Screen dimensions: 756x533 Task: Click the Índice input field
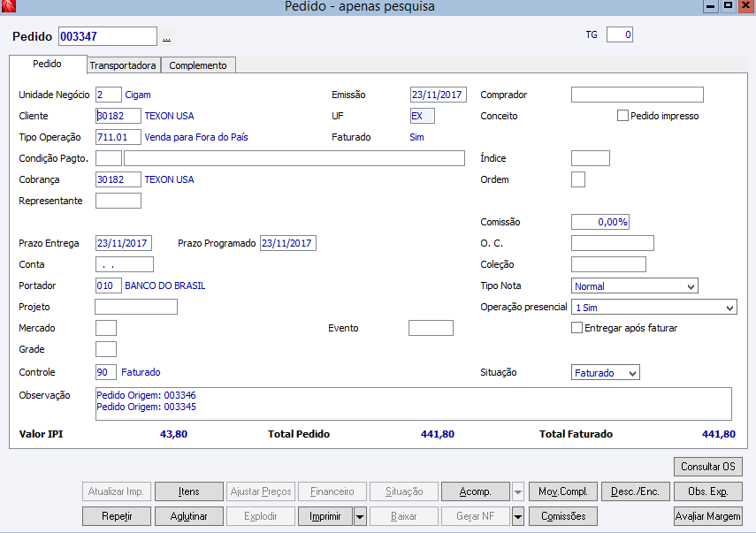coord(591,158)
